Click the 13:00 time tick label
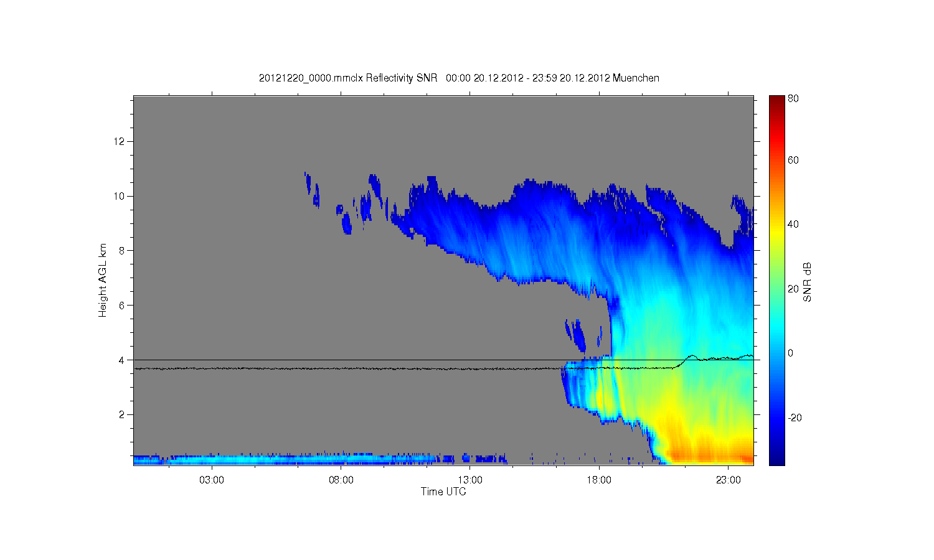 pyautogui.click(x=470, y=480)
